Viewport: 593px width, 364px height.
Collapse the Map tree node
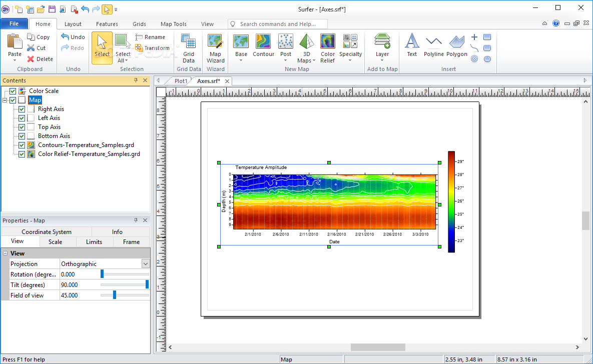[5, 100]
